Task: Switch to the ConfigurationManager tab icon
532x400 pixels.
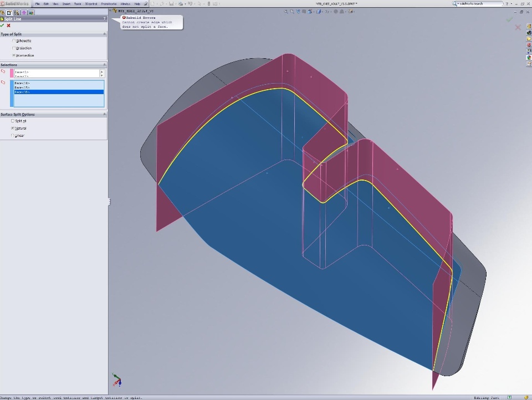Action: pyautogui.click(x=17, y=12)
